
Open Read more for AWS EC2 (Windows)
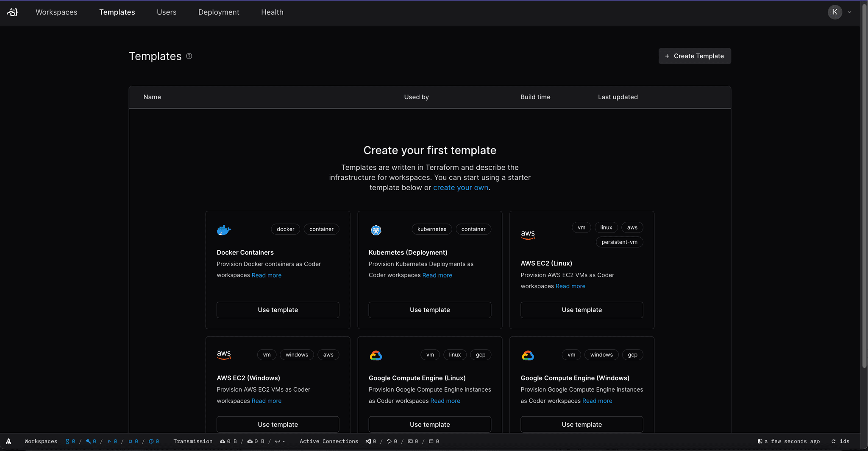pos(267,401)
